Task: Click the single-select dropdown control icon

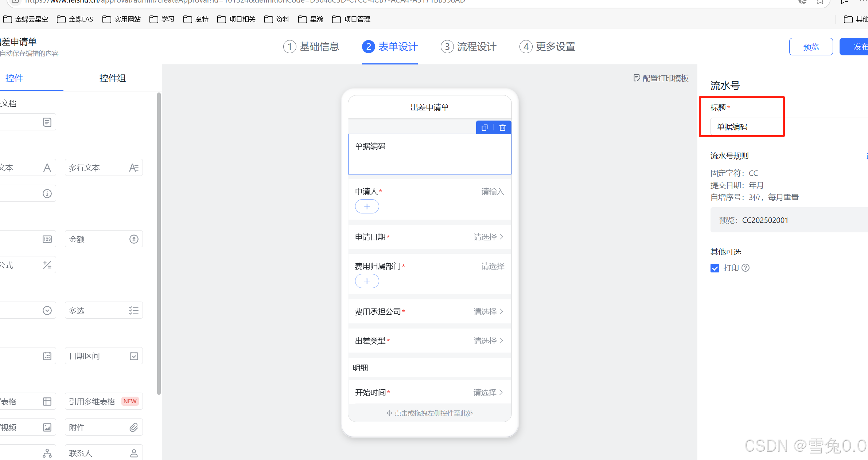Action: click(x=47, y=310)
